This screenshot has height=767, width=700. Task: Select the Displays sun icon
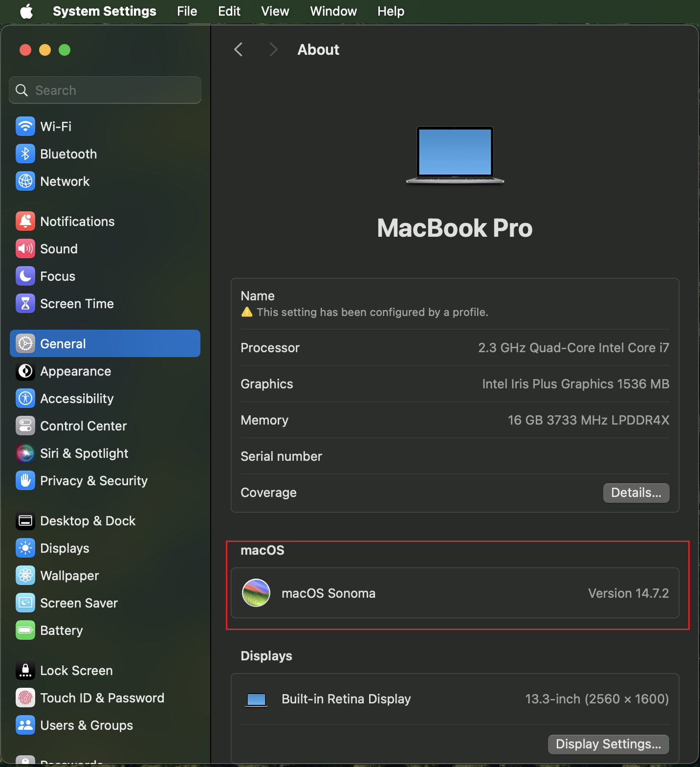(25, 548)
